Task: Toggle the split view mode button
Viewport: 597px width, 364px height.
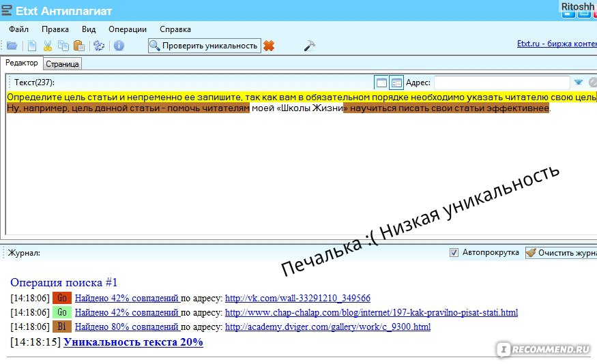Action: click(x=396, y=82)
